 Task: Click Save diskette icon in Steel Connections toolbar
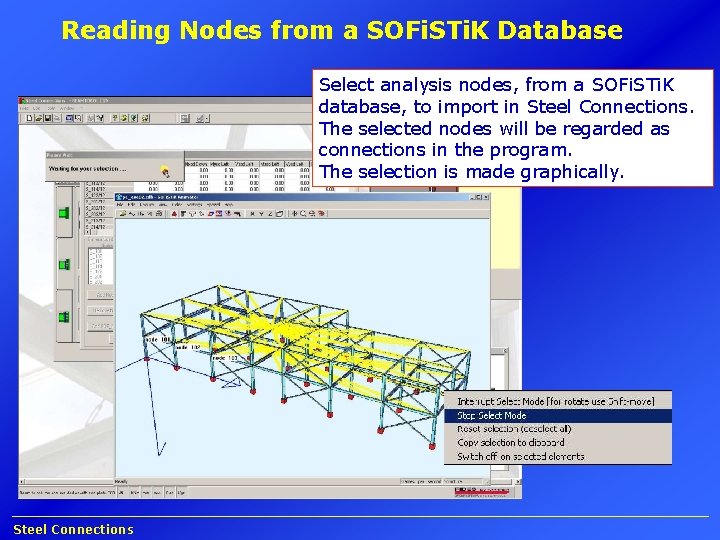tap(48, 118)
